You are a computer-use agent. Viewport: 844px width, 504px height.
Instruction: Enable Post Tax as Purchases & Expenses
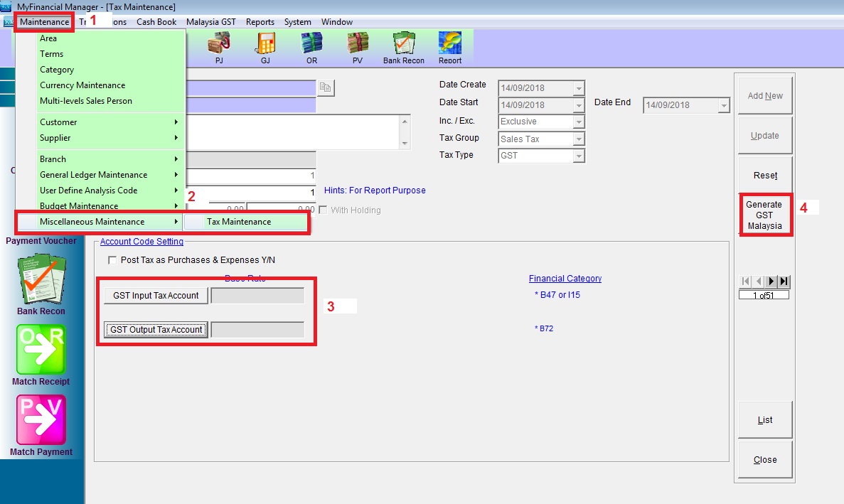pos(112,260)
